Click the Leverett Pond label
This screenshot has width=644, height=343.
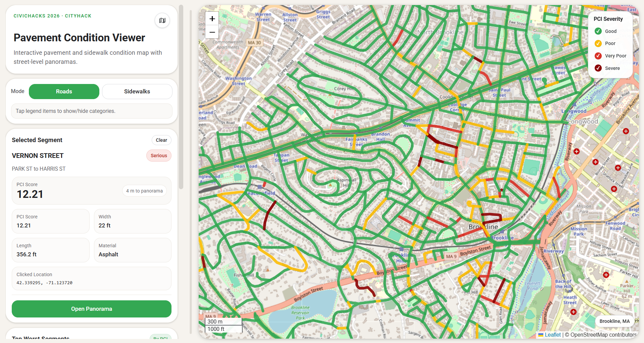click(533, 286)
